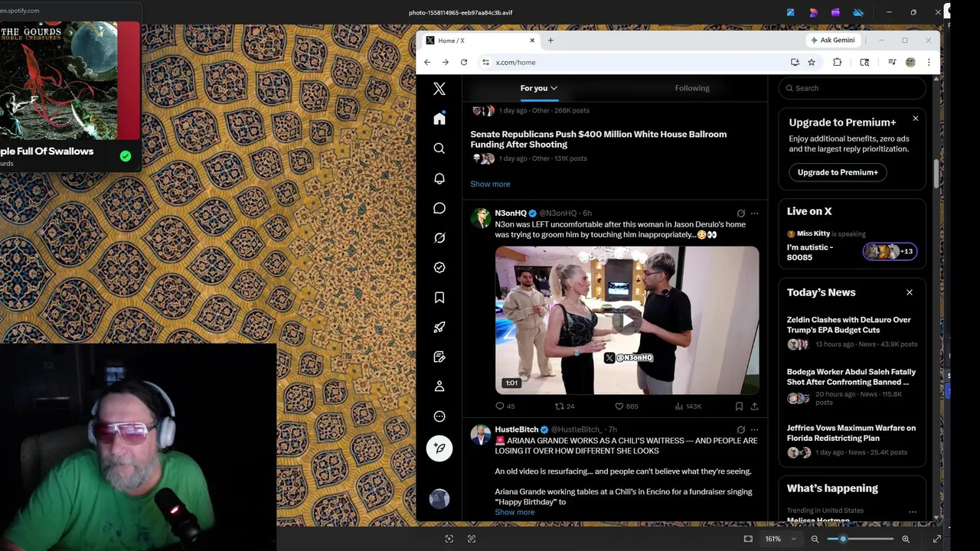Screen dimensions: 980x551
Task: Open the Chat bubble icon in X sidebar
Action: coord(439,208)
